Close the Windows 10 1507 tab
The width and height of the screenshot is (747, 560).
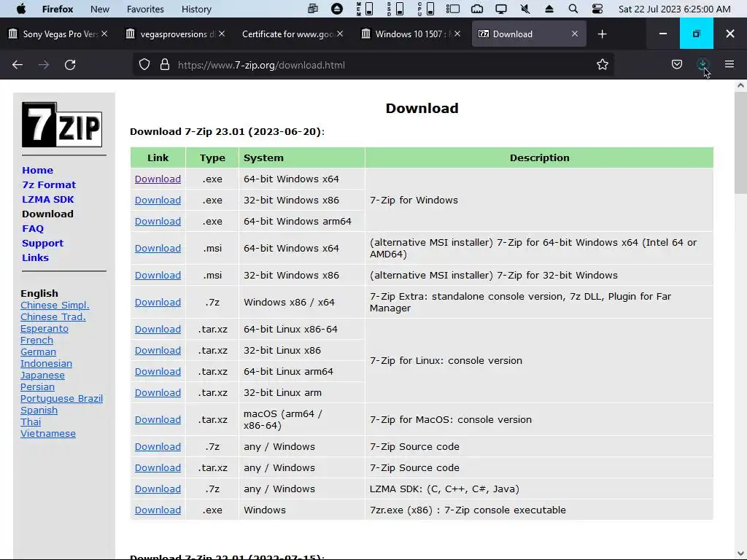click(x=457, y=34)
